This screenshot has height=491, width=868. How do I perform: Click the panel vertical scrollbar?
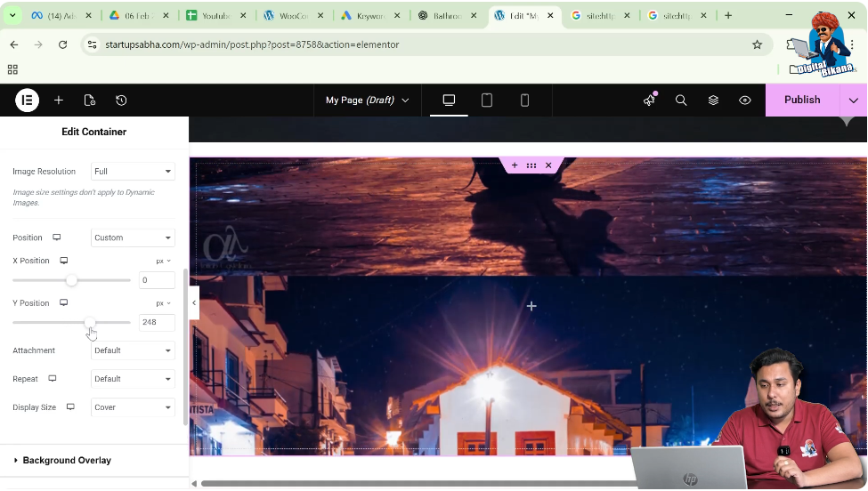185,347
